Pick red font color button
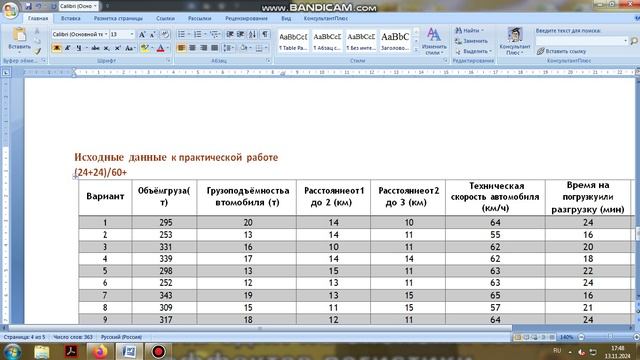This screenshot has height=360, width=640. click(x=160, y=48)
